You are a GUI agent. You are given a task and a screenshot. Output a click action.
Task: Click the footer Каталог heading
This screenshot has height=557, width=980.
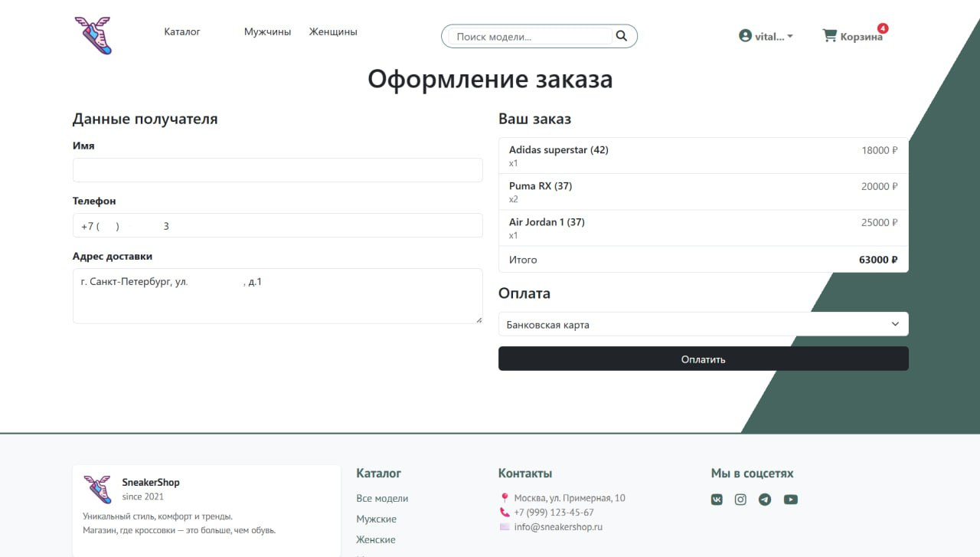[379, 473]
